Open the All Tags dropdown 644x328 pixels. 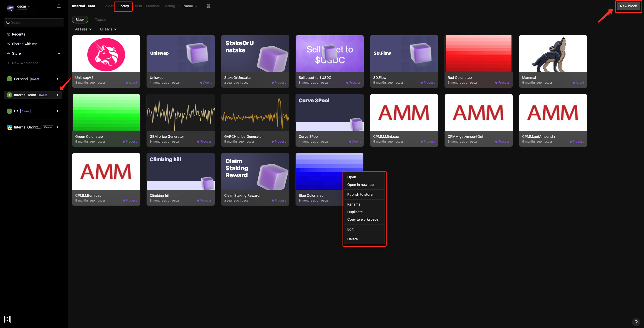click(108, 29)
